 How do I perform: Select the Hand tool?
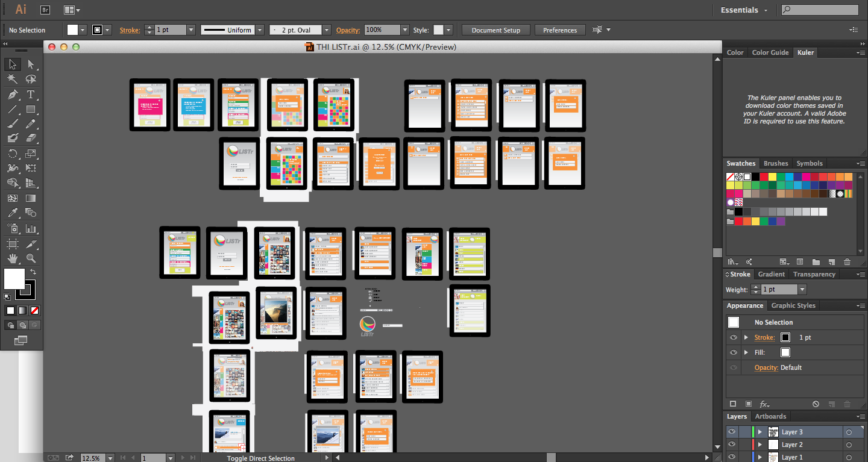tap(13, 258)
